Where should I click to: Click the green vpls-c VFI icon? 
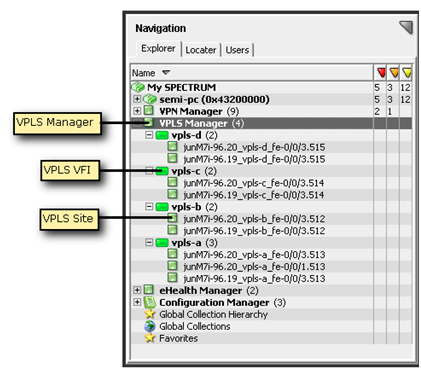tap(162, 171)
